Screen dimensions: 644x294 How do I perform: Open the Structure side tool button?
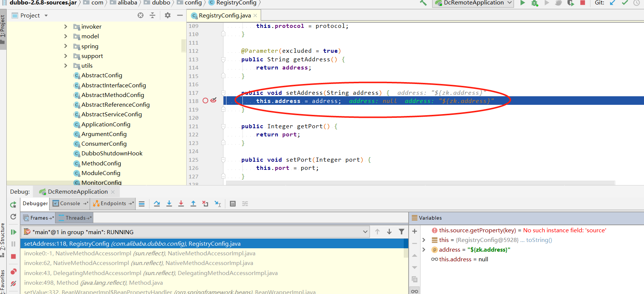pyautogui.click(x=3, y=240)
